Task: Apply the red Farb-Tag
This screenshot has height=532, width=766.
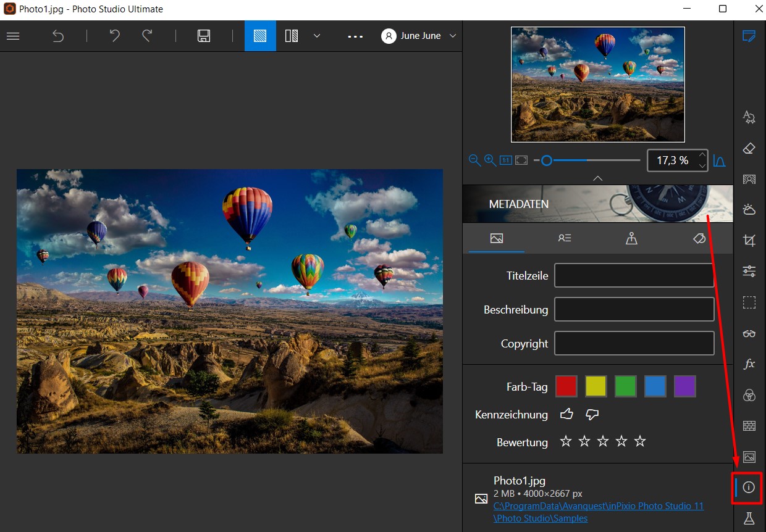Action: [x=566, y=386]
